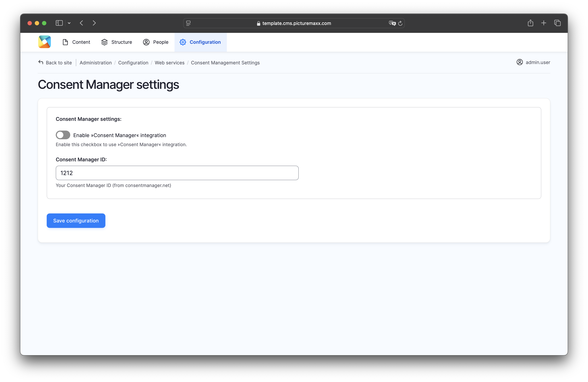588x382 pixels.
Task: Open Consent Management Settings breadcrumb
Action: click(225, 63)
